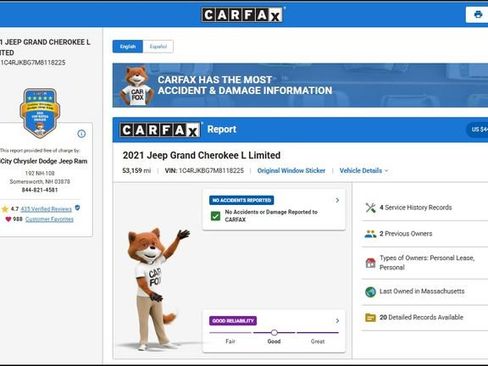The height and width of the screenshot is (366, 488).
Task: Click 2021 Jeep Grand Cherokee L Limited title
Action: (x=201, y=155)
